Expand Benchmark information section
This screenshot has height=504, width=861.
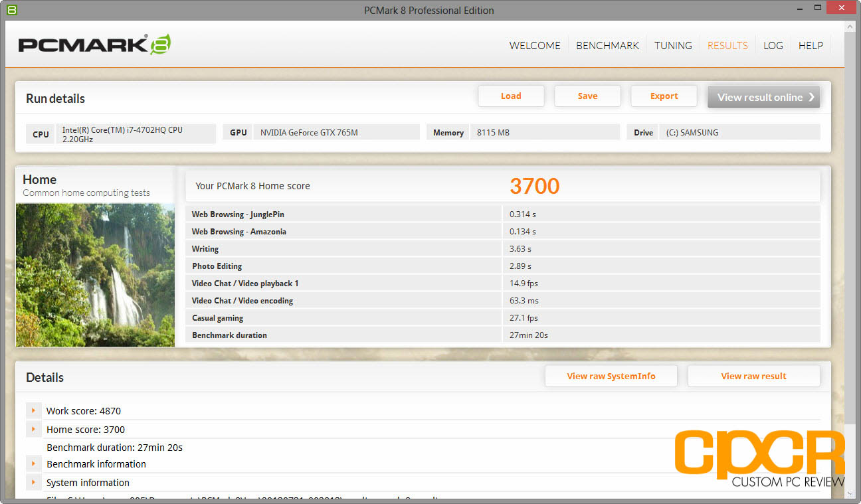33,463
